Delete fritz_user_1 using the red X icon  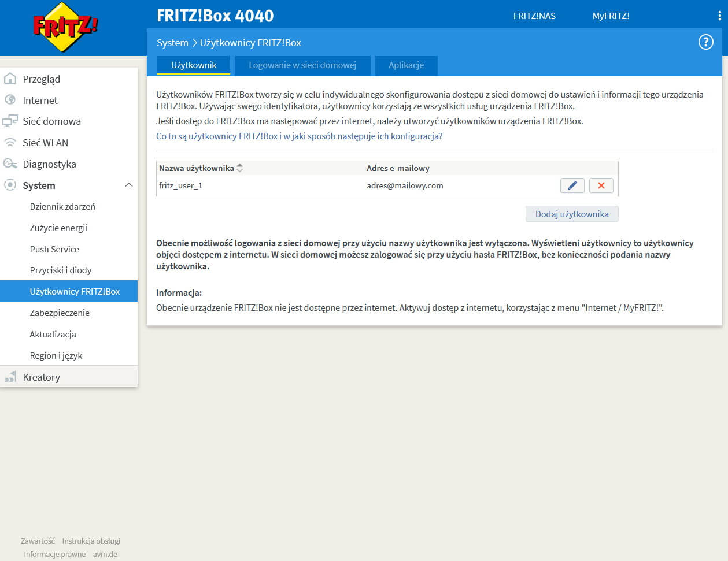(x=601, y=185)
